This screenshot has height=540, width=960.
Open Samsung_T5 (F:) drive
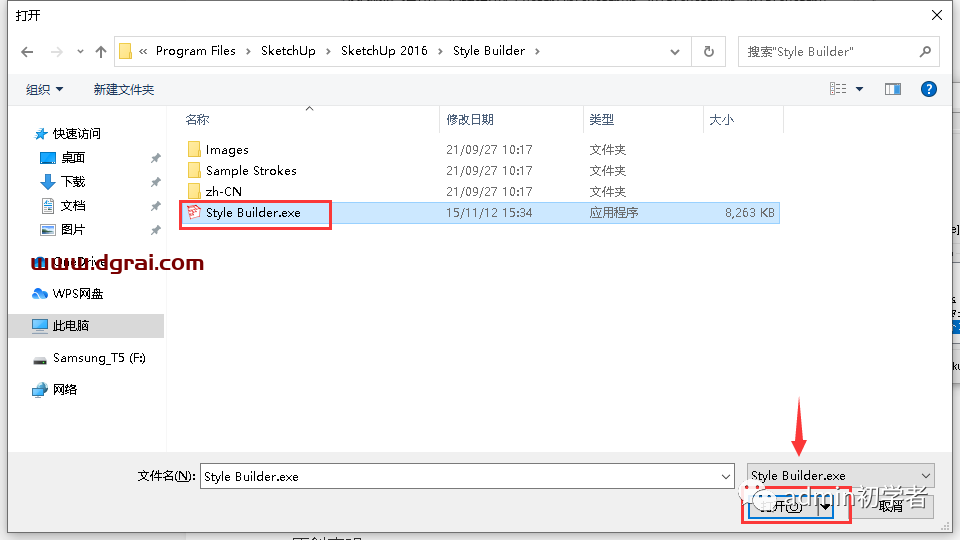99,358
